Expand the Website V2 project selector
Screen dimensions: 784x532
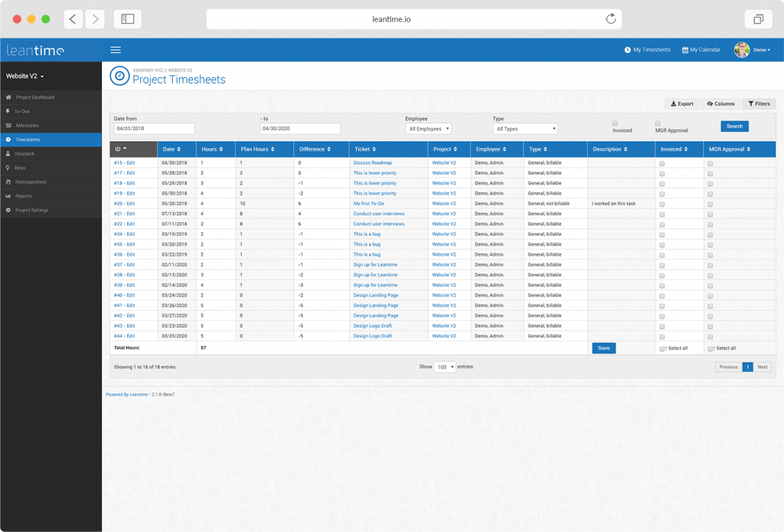click(25, 76)
